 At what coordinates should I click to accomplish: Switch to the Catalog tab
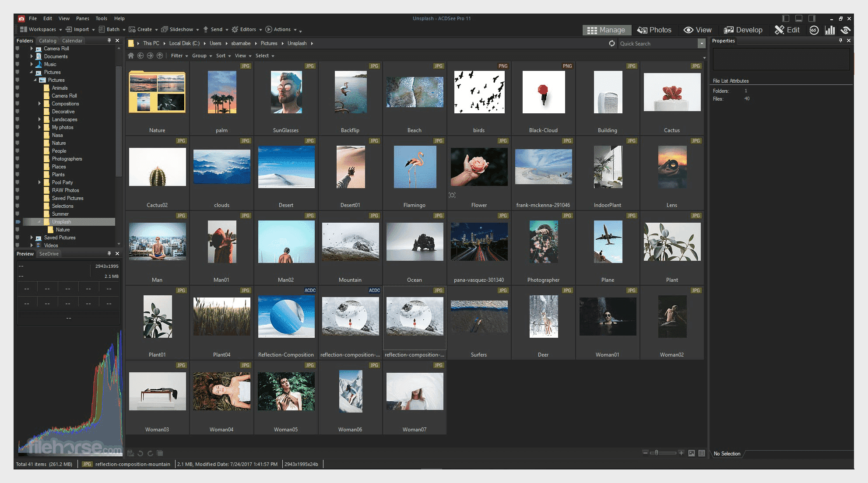click(x=47, y=41)
